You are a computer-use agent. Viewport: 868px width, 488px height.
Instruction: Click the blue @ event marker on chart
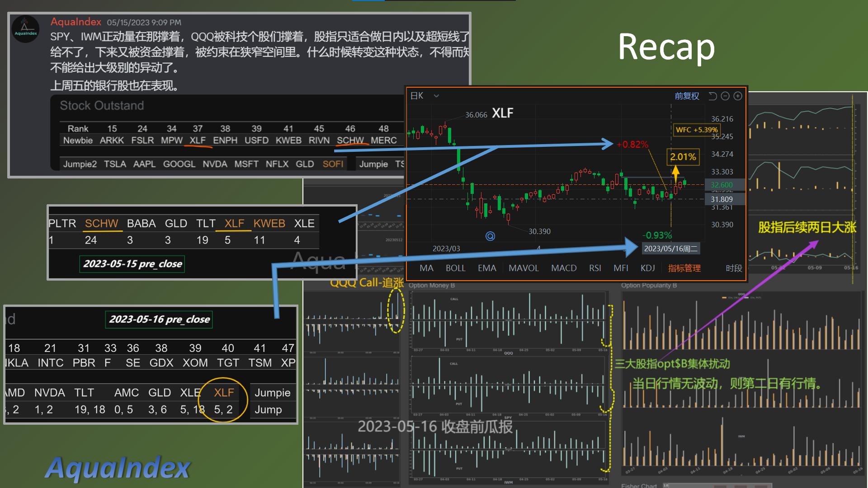490,236
